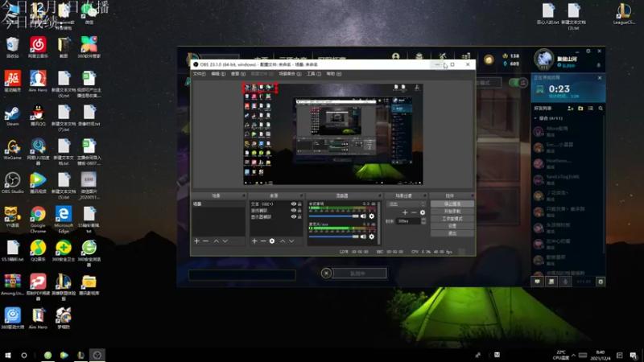Open Tencent QQ penguin desktop icon
644x362 pixels.
coord(38,116)
